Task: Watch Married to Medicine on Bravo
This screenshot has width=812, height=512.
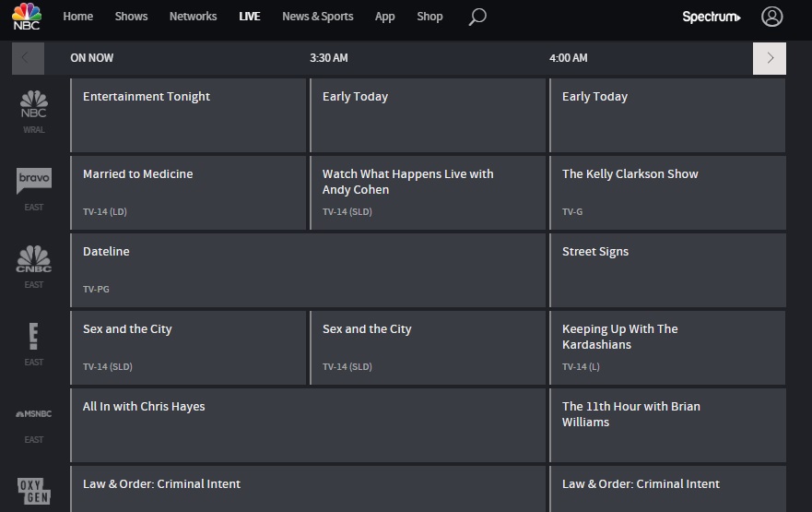Action: (189, 193)
